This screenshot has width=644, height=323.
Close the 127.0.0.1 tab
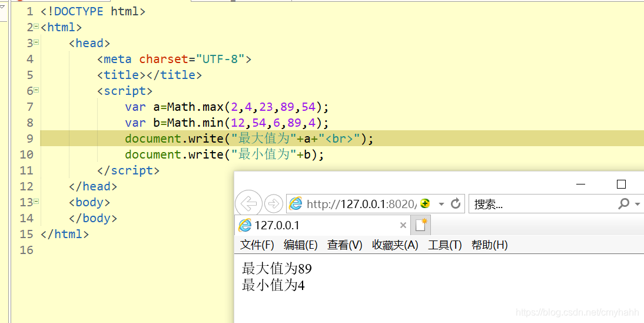403,225
